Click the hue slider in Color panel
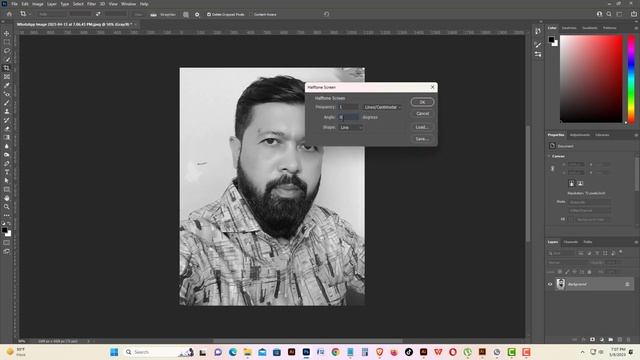Screen dimensions: 640x360 631,79
